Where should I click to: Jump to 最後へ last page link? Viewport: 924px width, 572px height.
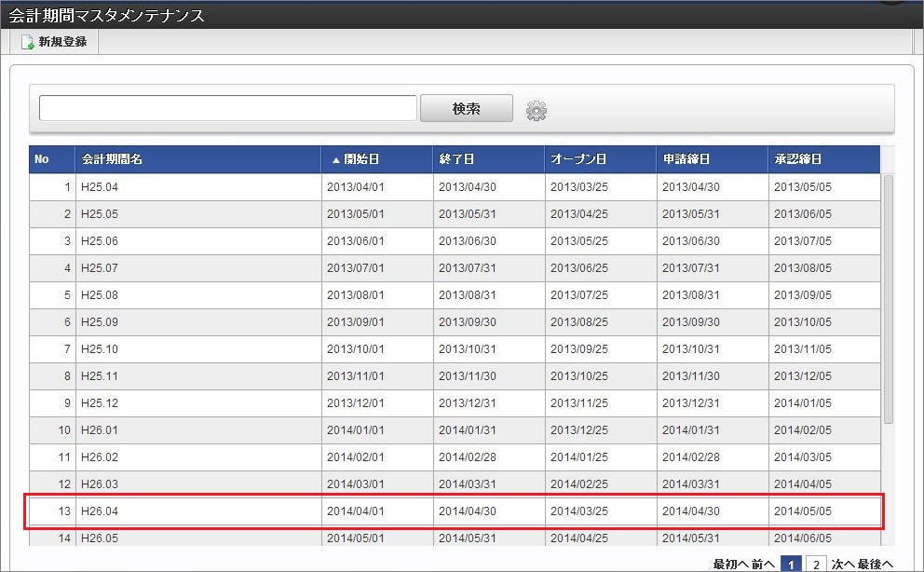click(877, 564)
